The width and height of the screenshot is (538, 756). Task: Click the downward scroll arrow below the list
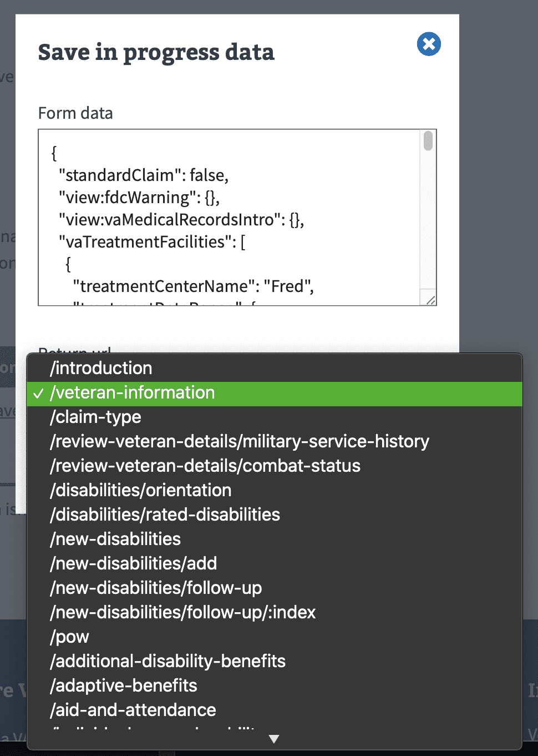click(274, 738)
